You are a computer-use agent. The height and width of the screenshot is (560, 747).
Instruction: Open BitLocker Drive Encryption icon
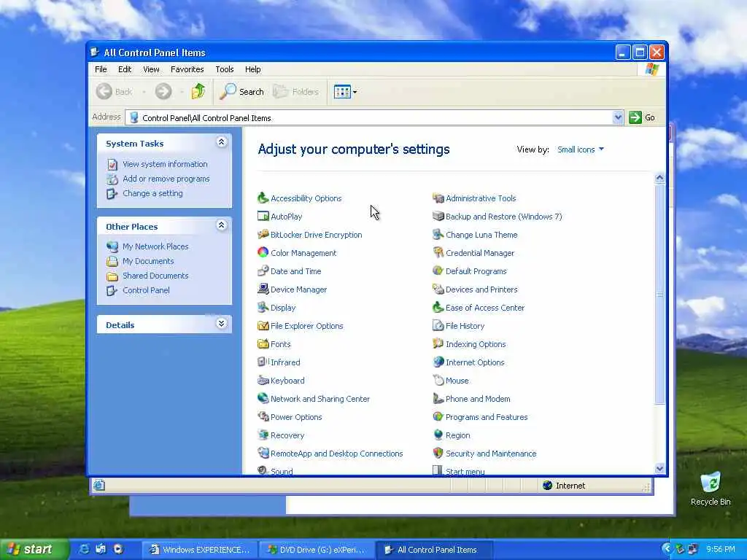click(263, 234)
